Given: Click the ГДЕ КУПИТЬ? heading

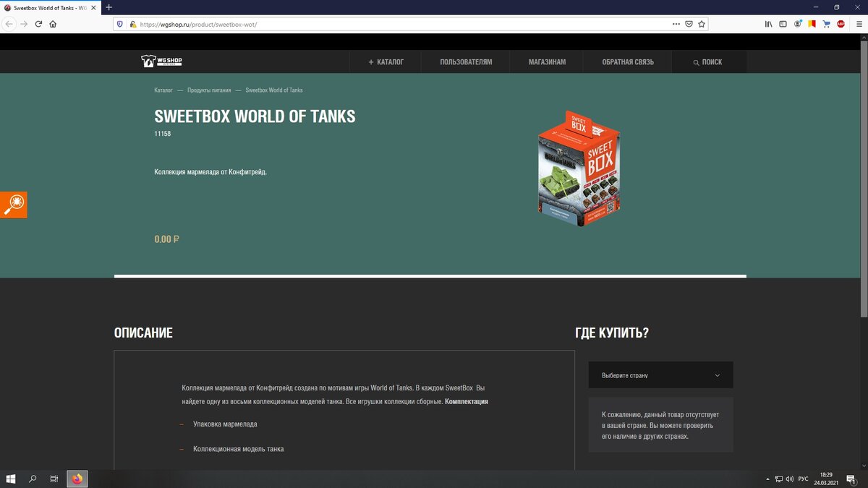Looking at the screenshot, I should point(612,333).
